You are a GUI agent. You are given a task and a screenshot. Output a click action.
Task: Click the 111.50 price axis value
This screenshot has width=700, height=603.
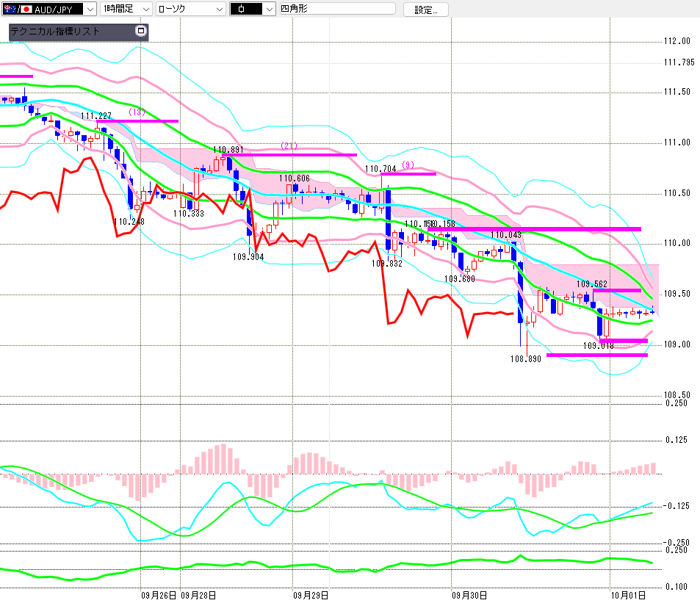(x=676, y=92)
